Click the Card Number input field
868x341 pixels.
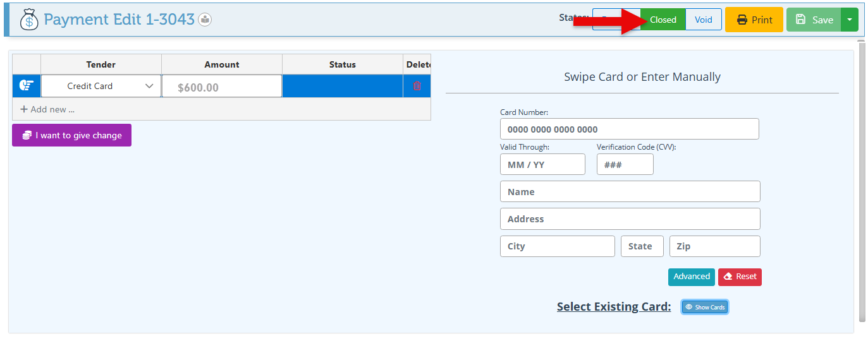629,129
